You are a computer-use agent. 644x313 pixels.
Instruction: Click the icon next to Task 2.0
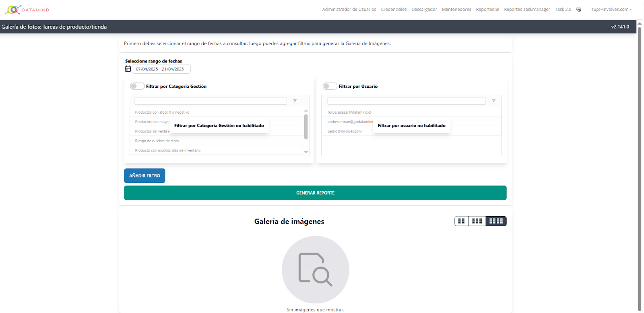(x=578, y=10)
